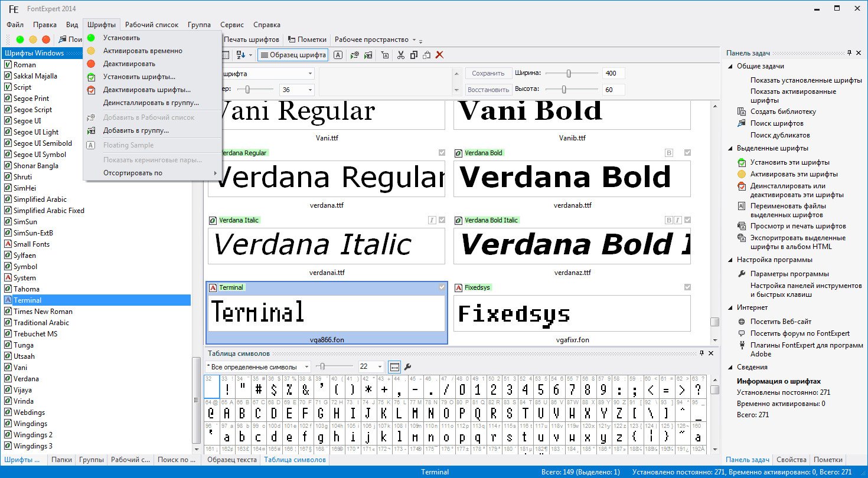This screenshot has width=868, height=478.
Task: Open the Рабочее пространство dropdown
Action: point(374,40)
